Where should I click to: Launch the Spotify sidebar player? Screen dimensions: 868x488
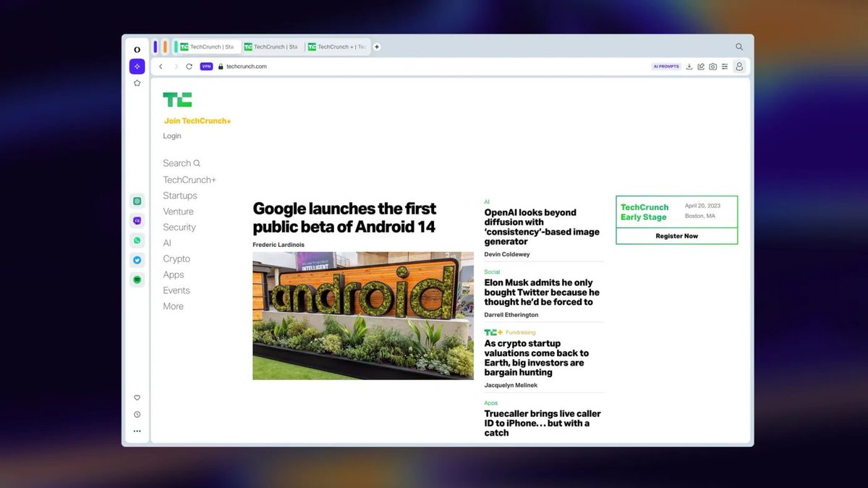click(137, 279)
